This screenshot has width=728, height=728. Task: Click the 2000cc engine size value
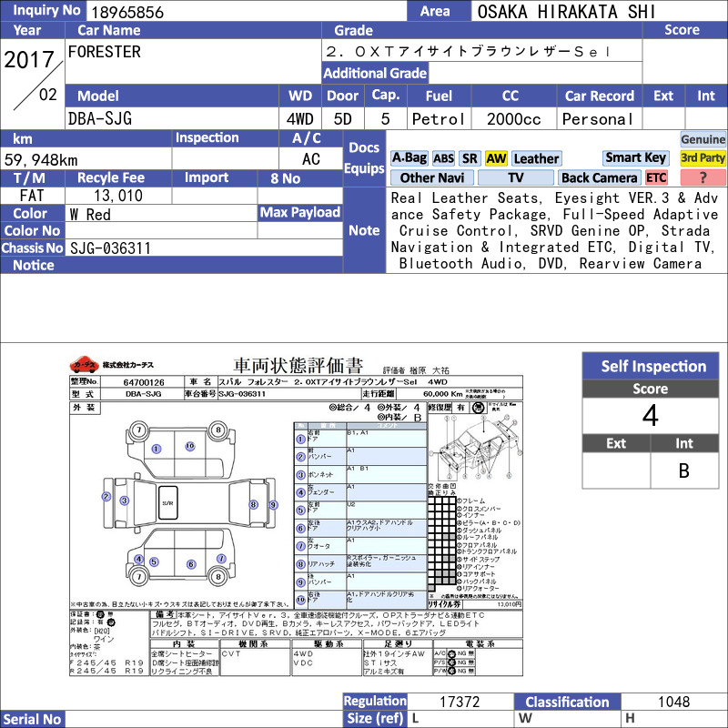pos(514,119)
